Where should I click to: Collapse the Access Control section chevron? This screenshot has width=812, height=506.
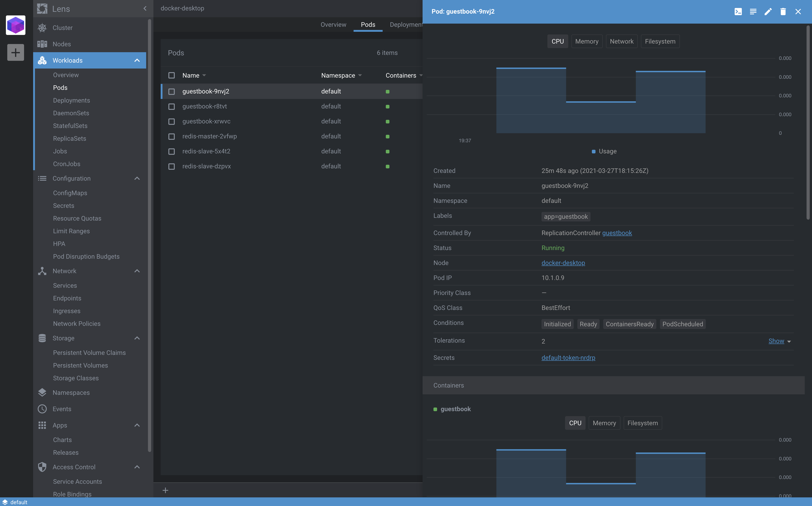point(137,467)
